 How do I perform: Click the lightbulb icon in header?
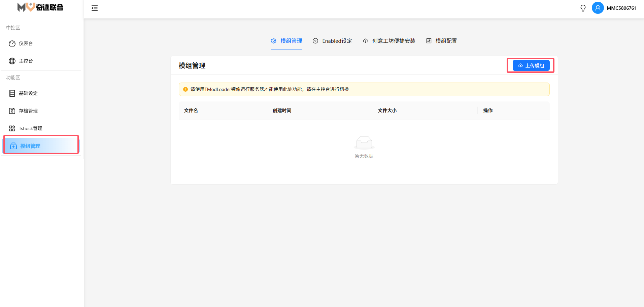point(583,8)
